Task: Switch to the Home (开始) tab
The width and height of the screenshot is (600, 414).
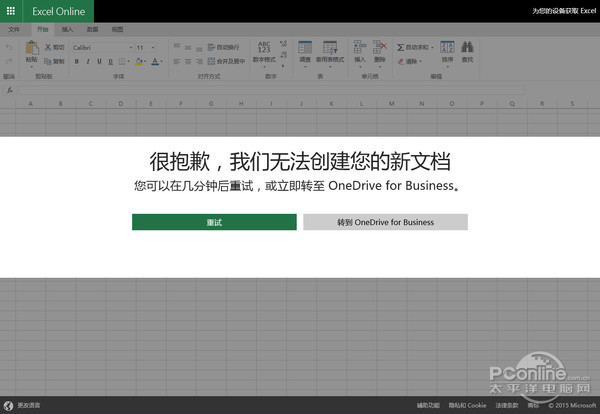Action: pos(42,29)
